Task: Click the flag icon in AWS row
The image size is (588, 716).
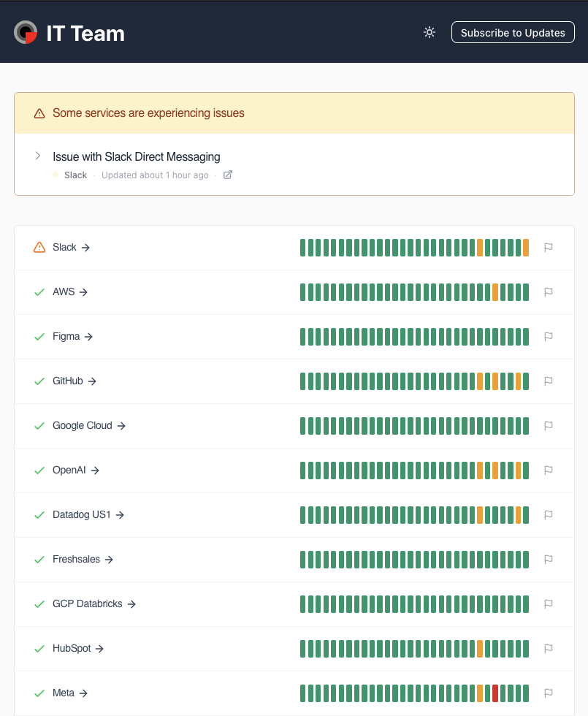Action: pyautogui.click(x=549, y=292)
